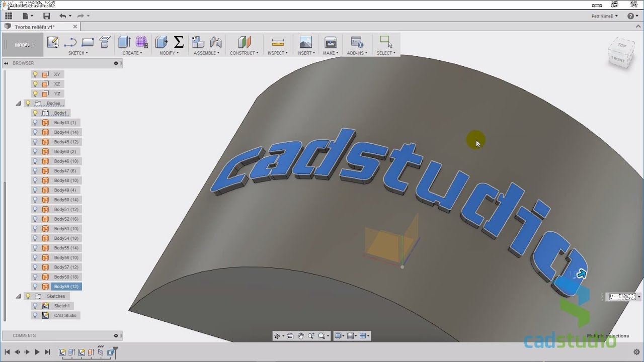Show the CAD Studio sketch lightbulb
This screenshot has height=362, width=644.
click(x=35, y=315)
